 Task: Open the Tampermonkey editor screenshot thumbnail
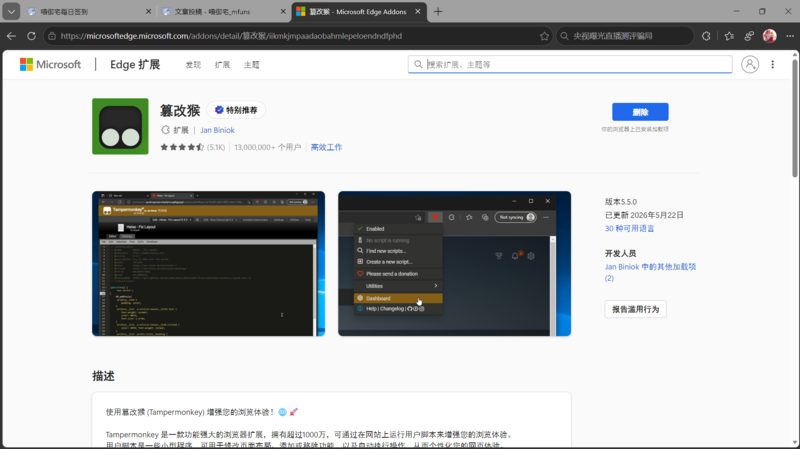pos(208,263)
